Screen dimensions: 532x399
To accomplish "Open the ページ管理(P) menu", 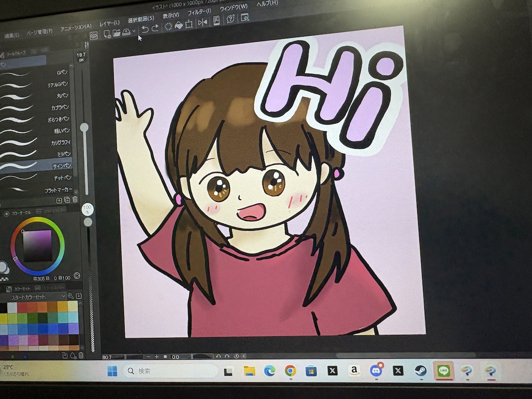I will (x=39, y=31).
